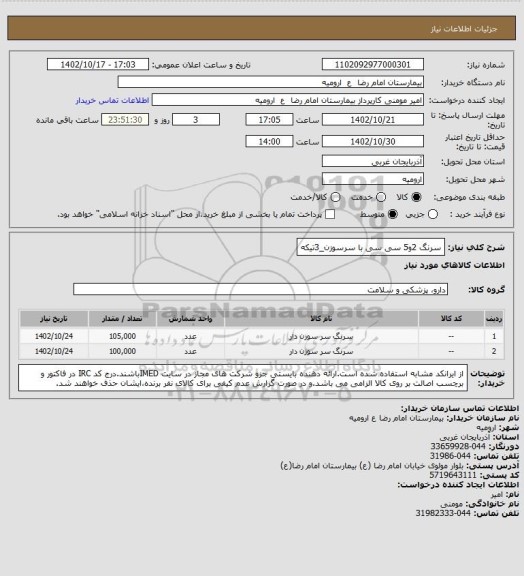Click the contact phone 31986-044
This screenshot has width=524, height=576.
450,456
